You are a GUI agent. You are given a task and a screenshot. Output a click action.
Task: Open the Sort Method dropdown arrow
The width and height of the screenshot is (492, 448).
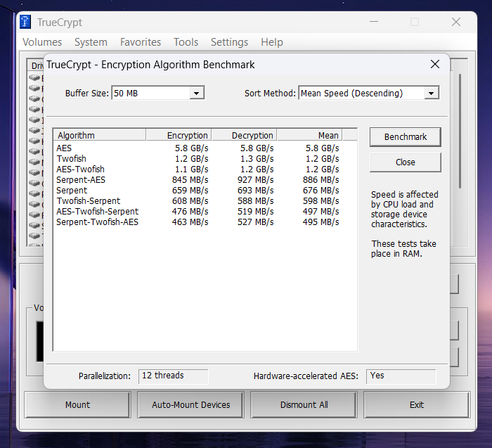pos(432,94)
